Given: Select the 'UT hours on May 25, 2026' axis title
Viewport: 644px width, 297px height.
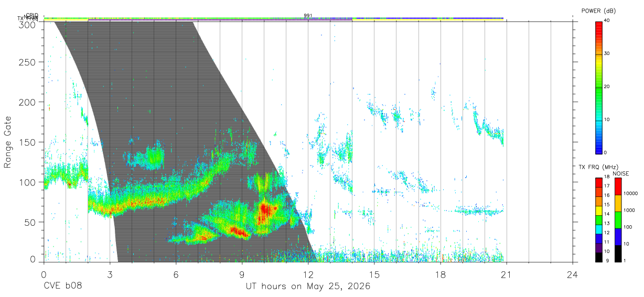Looking at the screenshot, I should click(x=308, y=287).
